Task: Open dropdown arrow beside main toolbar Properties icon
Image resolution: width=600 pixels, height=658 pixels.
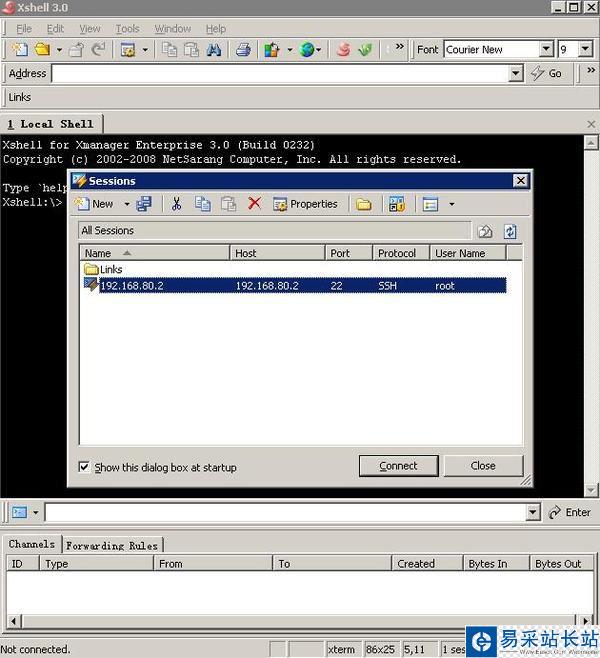Action: (x=145, y=50)
